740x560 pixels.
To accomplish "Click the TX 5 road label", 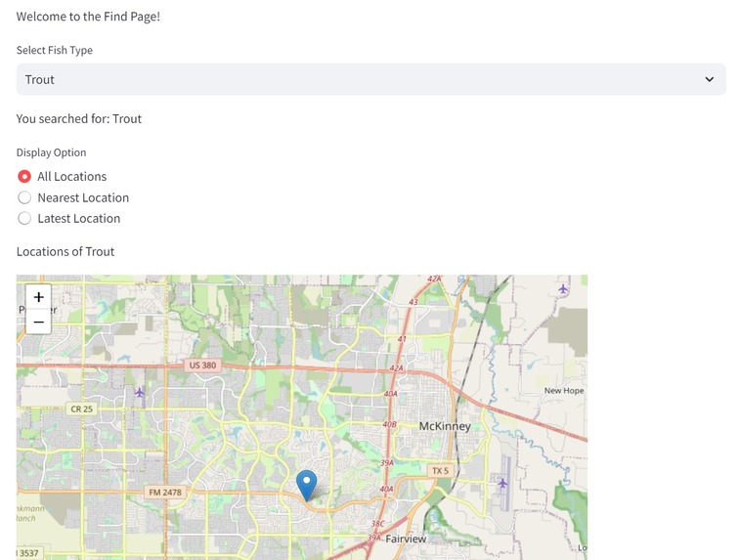I will (440, 471).
